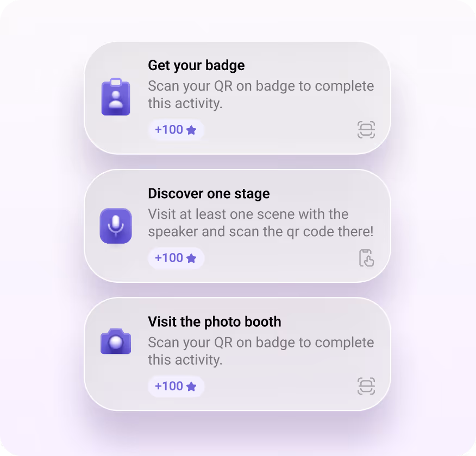Click the star inside the first +100 reward pill

[x=191, y=129]
